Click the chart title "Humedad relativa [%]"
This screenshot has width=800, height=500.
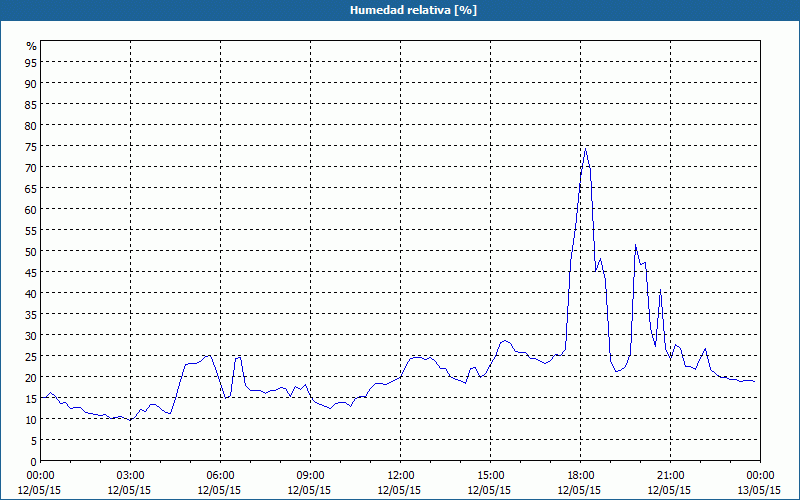click(413, 10)
